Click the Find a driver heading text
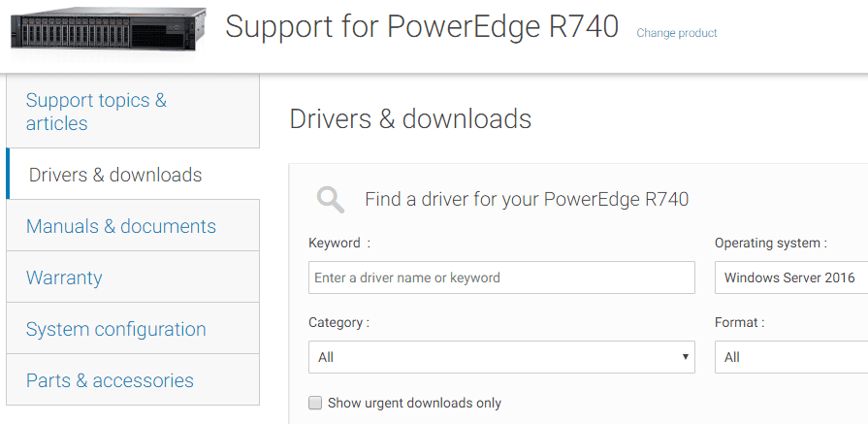 click(x=527, y=200)
